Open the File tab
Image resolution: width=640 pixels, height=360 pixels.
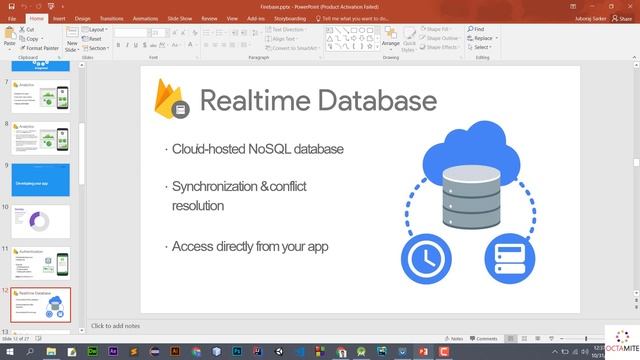(x=12, y=18)
